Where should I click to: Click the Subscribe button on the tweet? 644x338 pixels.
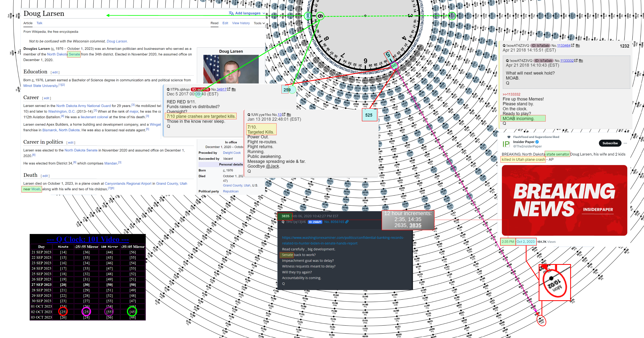coord(610,143)
